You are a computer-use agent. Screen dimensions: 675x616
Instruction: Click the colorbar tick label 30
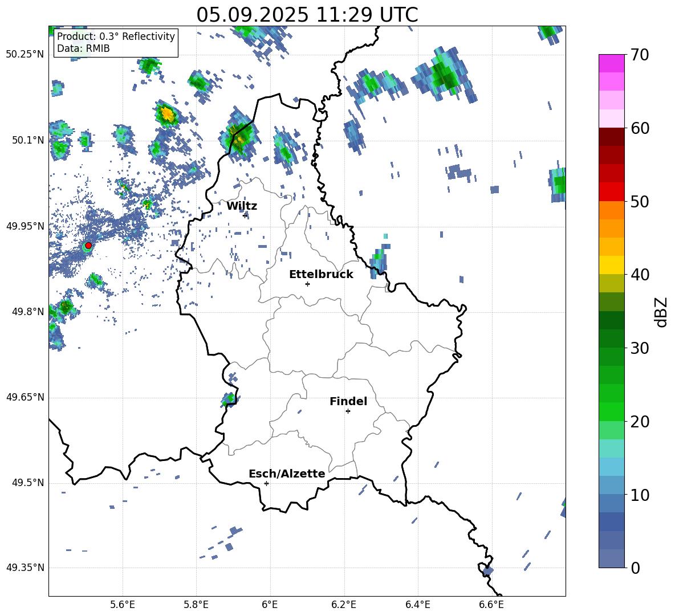click(x=639, y=348)
